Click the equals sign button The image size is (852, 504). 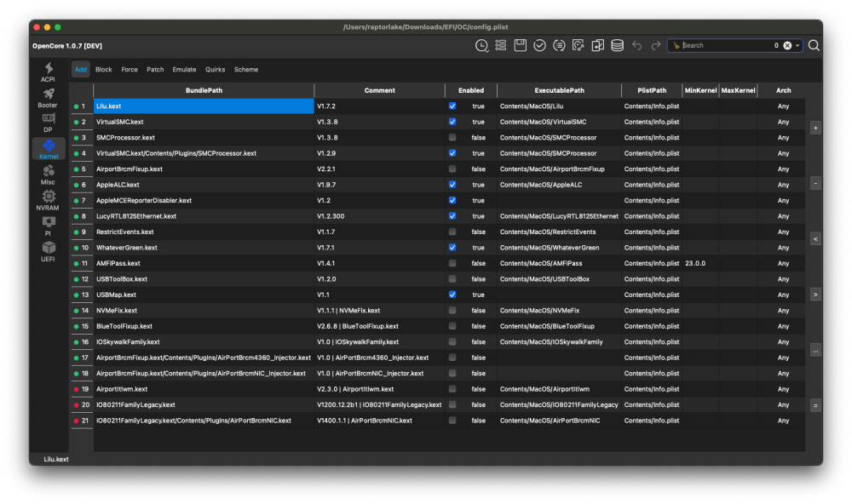coord(815,405)
